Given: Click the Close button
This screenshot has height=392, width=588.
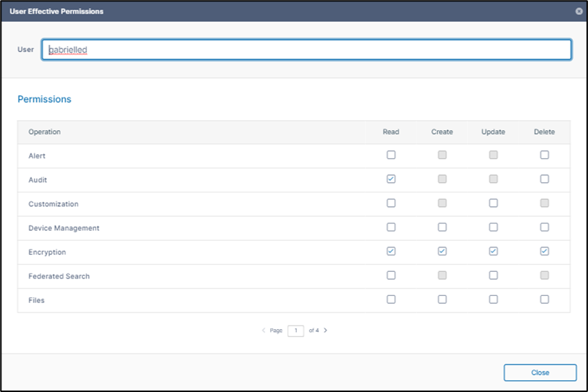Looking at the screenshot, I should (540, 372).
